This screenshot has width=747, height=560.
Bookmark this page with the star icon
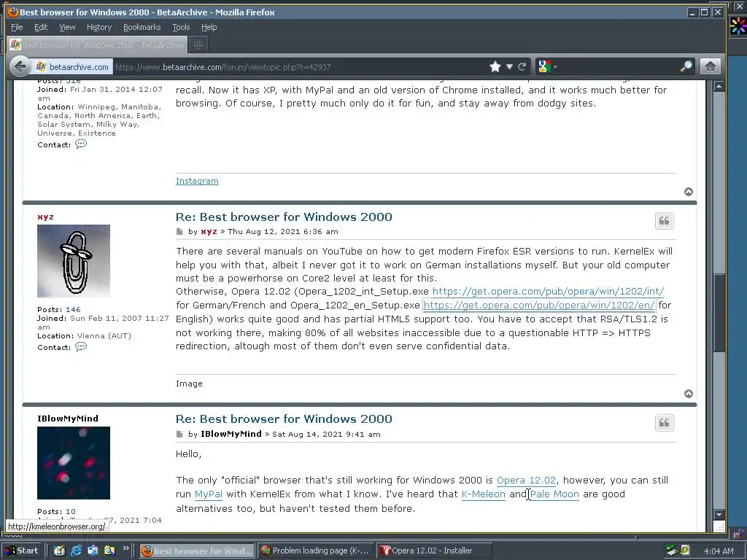[495, 66]
